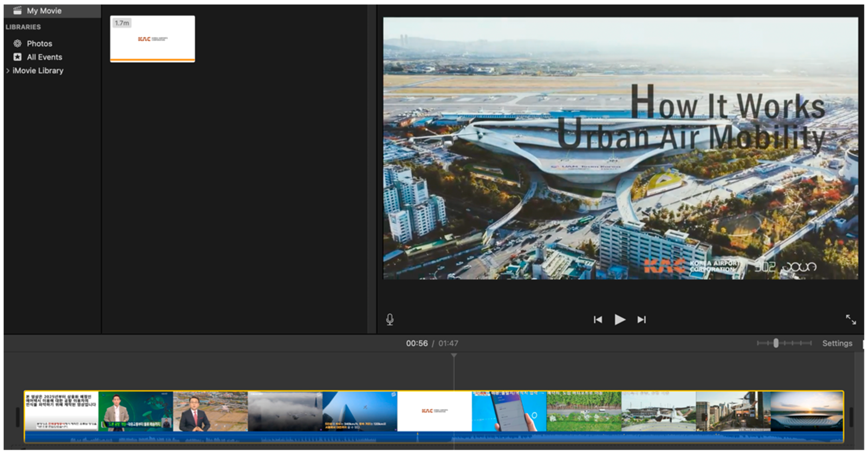Click the sunset stadium clip at timeline end
The image size is (868, 456).
coord(807,411)
